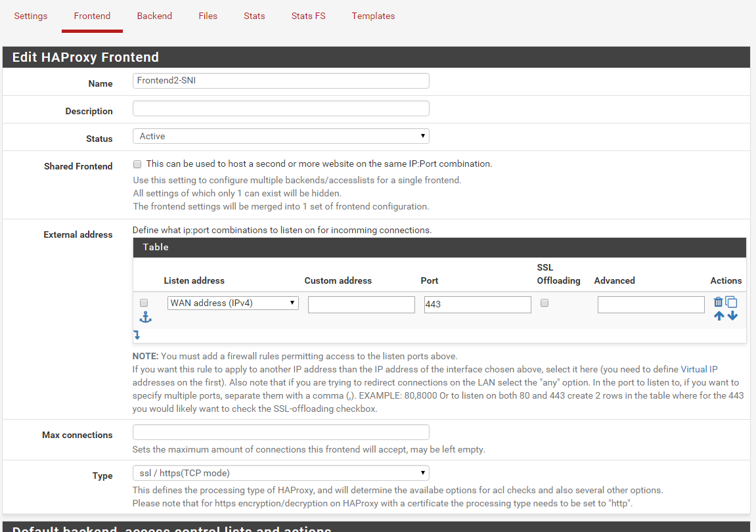
Task: Open the Type dropdown ssl / https(TCP mode)
Action: click(x=280, y=473)
